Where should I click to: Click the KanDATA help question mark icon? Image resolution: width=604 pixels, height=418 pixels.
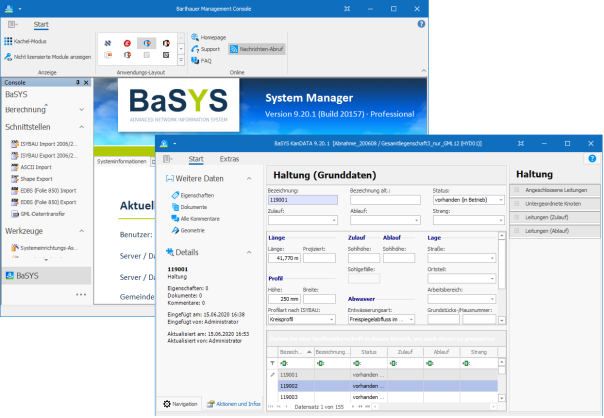[x=592, y=158]
